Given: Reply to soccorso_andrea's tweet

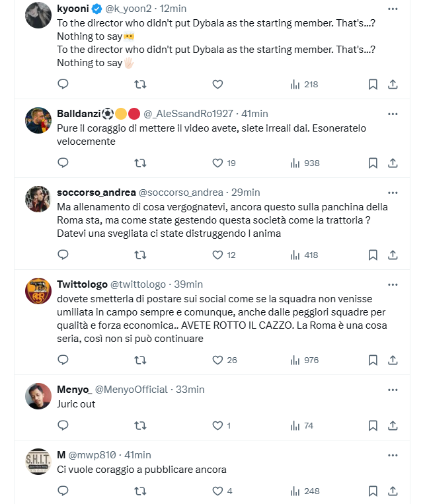Looking at the screenshot, I should tap(63, 255).
